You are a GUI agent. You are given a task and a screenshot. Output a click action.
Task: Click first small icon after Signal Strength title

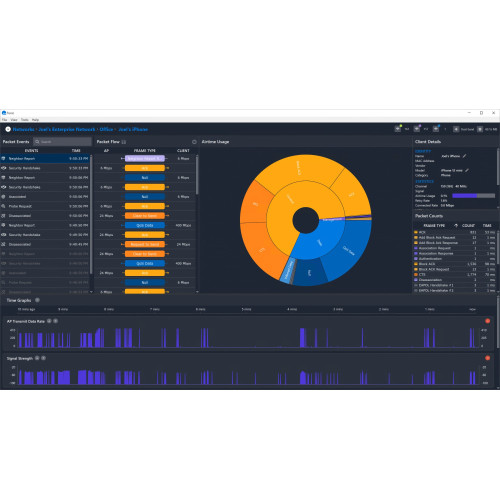pyautogui.click(x=37, y=358)
